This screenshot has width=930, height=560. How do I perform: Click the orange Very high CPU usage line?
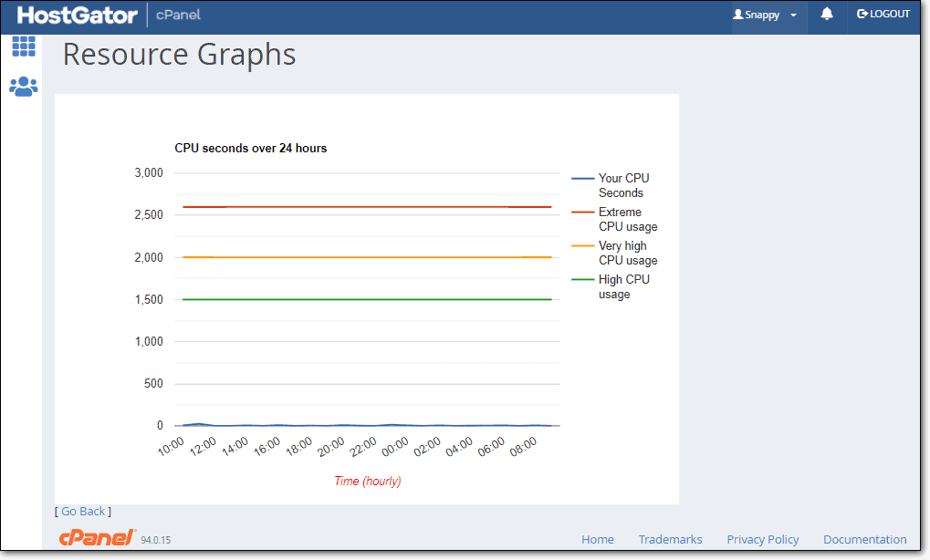click(x=367, y=257)
